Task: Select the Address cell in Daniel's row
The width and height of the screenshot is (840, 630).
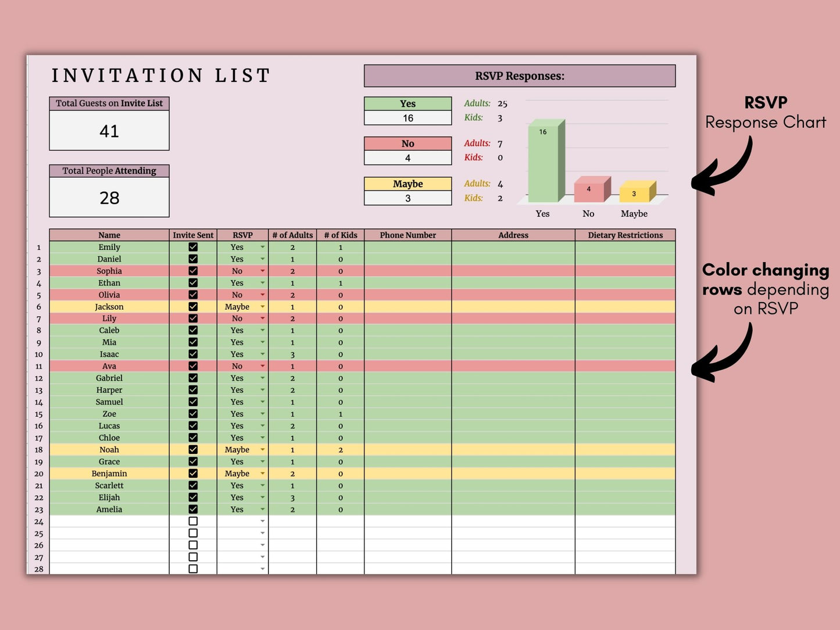Action: (513, 259)
